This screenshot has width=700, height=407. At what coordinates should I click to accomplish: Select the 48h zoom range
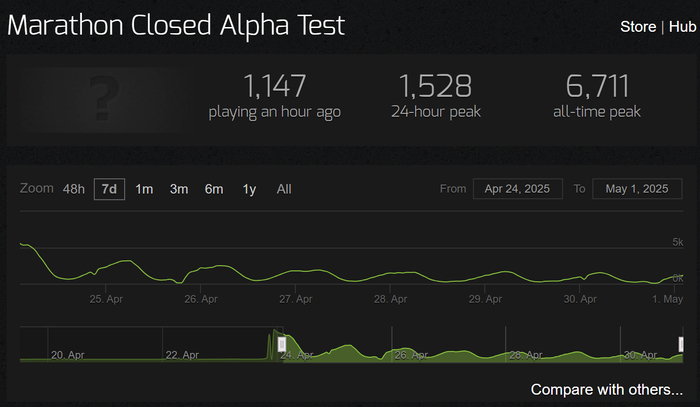(x=74, y=189)
